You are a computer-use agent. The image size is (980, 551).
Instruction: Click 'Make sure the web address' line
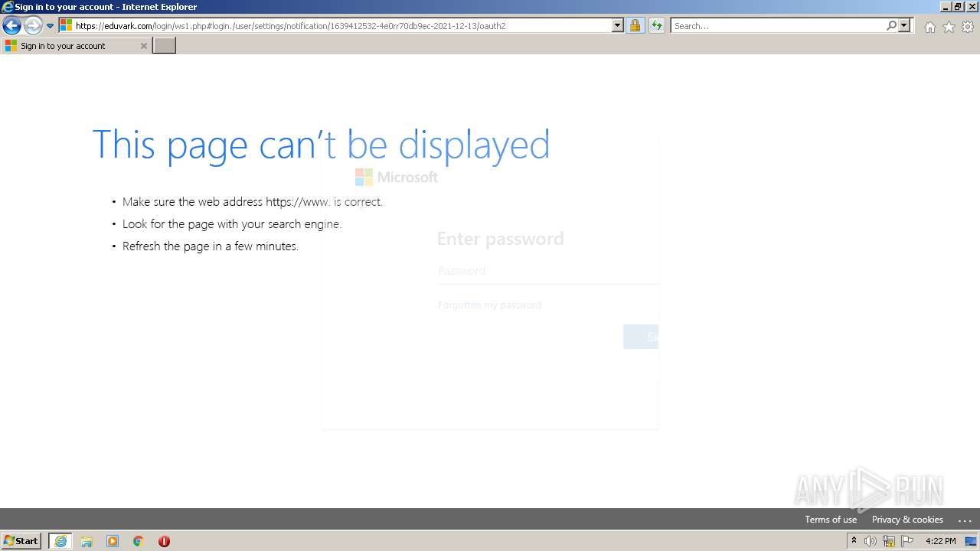pos(253,202)
